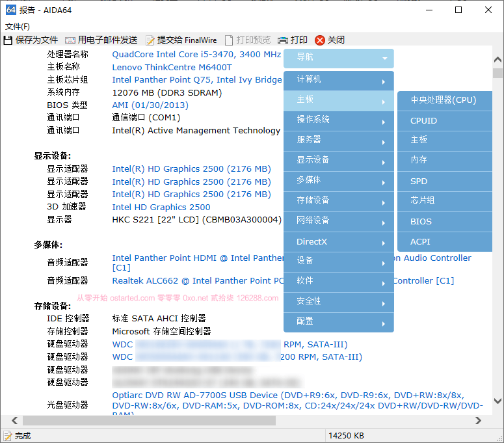
Task: Open the QuadCore Intel Core i5-3470 link
Action: 196,55
